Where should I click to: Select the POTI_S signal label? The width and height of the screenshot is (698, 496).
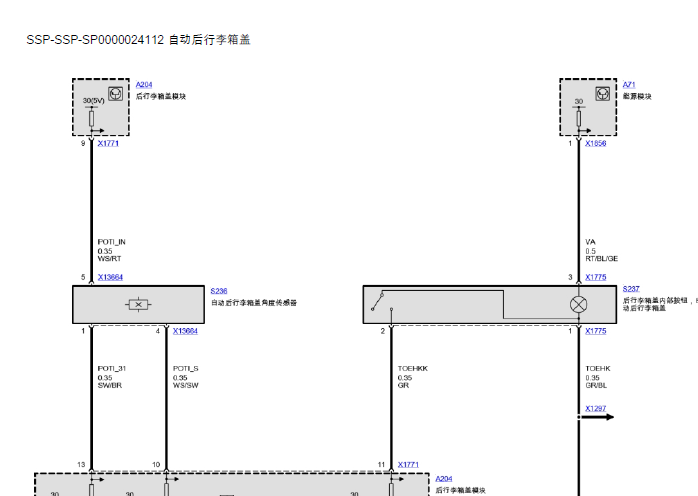pos(186,369)
